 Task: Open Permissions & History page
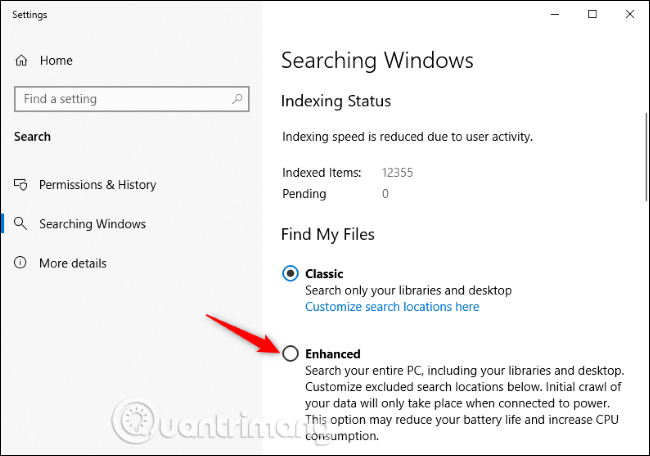(x=97, y=185)
